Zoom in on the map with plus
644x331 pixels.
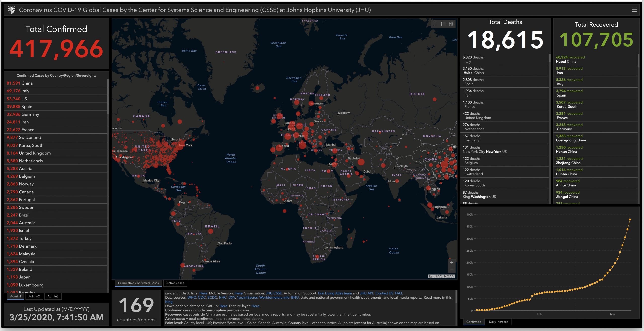pos(452,262)
